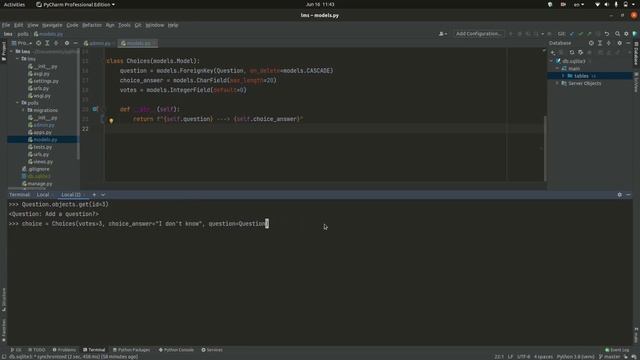Image resolution: width=640 pixels, height=360 pixels.
Task: Switch to the Local terminal tab
Action: coord(43,195)
